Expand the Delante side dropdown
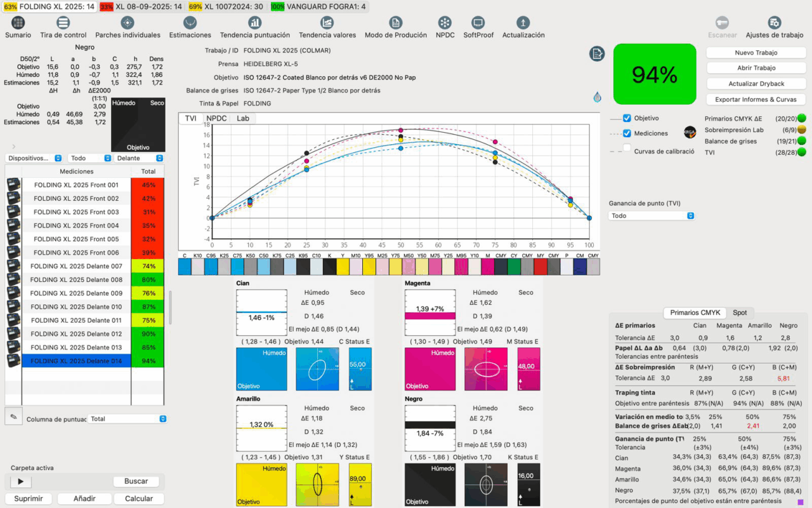 click(x=138, y=158)
